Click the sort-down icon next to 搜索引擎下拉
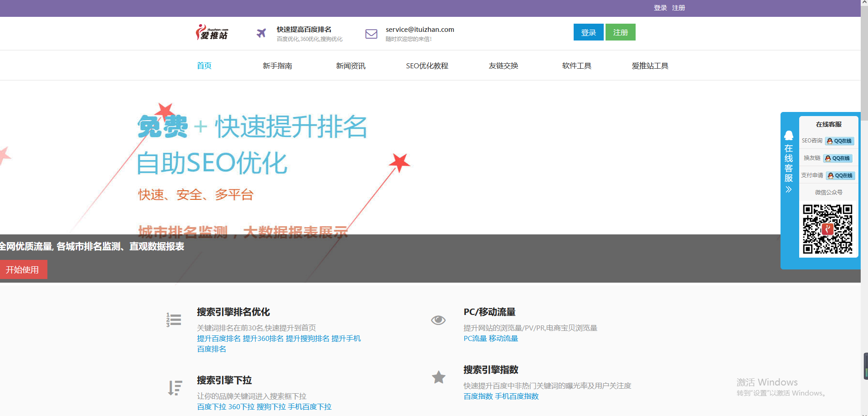This screenshot has height=416, width=868. pyautogui.click(x=175, y=388)
